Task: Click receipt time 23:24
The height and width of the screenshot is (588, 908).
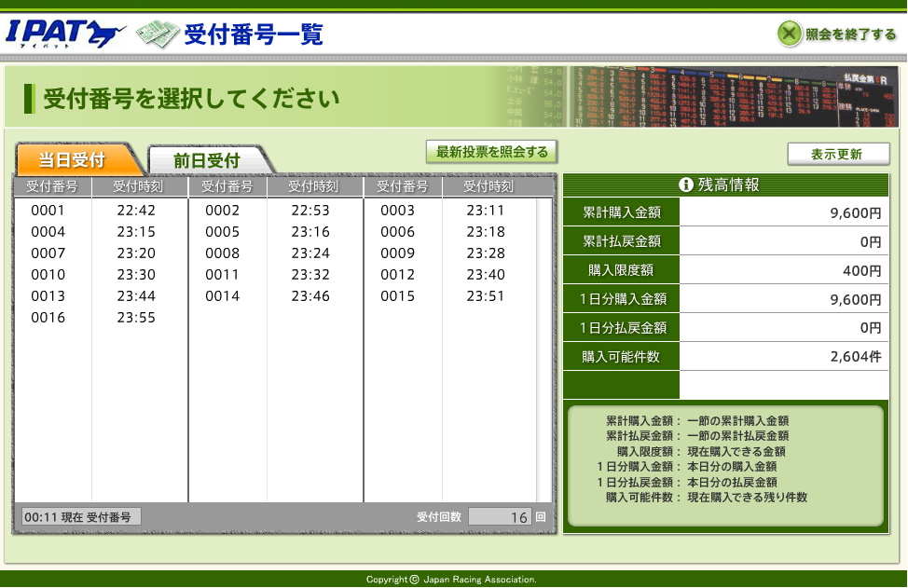Action: (x=310, y=253)
